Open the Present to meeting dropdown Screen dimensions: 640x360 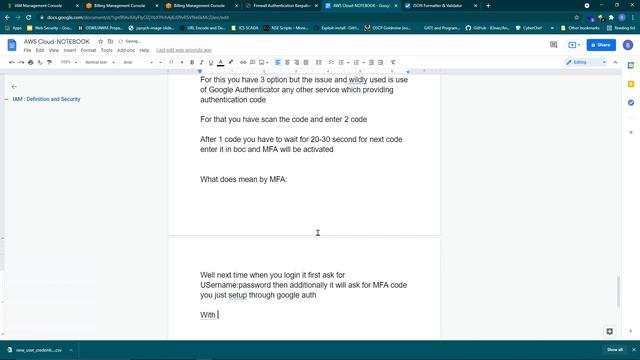tap(574, 45)
